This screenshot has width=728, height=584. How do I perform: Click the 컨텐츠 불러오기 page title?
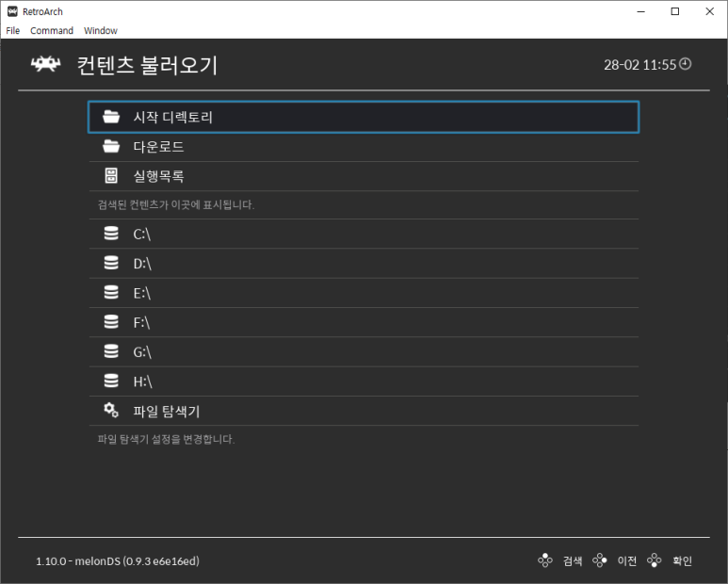(147, 65)
